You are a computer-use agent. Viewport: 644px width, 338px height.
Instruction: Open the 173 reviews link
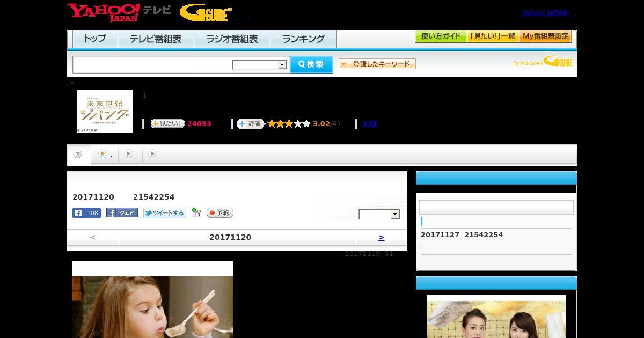370,124
